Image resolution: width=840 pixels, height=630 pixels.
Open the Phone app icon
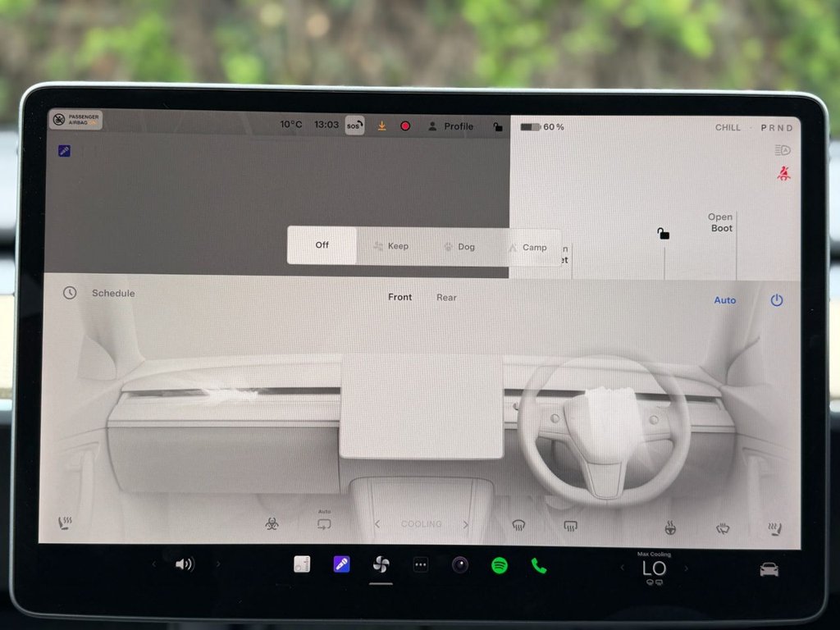tap(539, 564)
